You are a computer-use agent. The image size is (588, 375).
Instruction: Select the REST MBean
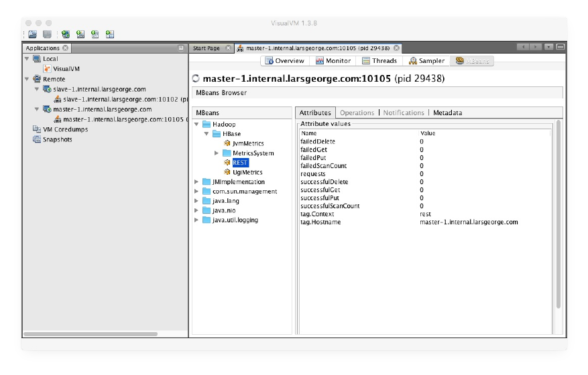(x=241, y=163)
